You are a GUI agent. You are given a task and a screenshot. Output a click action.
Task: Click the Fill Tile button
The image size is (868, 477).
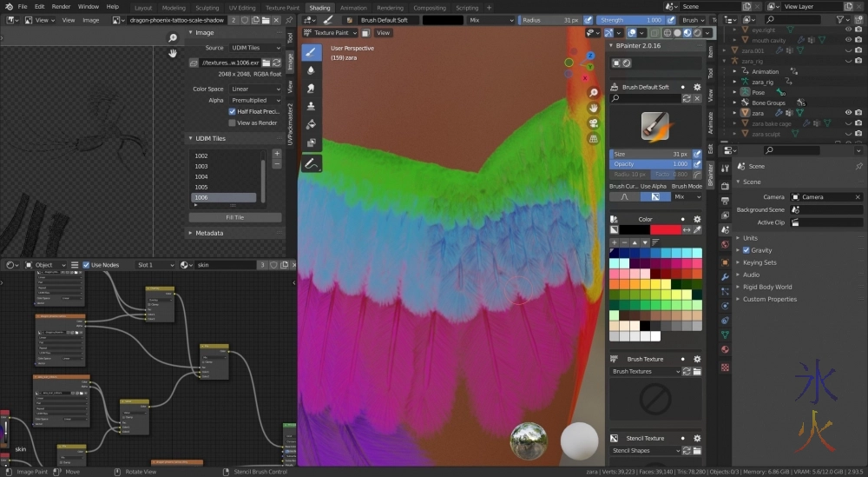tap(234, 217)
